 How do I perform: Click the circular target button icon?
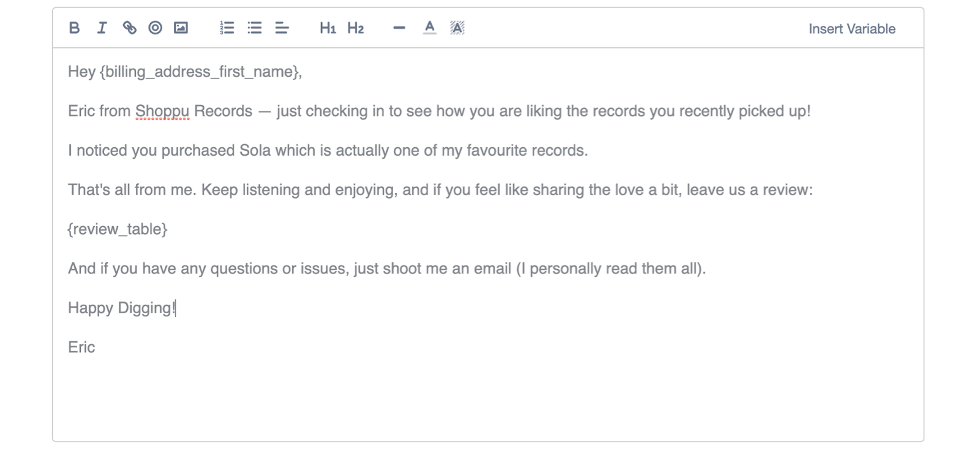156,28
